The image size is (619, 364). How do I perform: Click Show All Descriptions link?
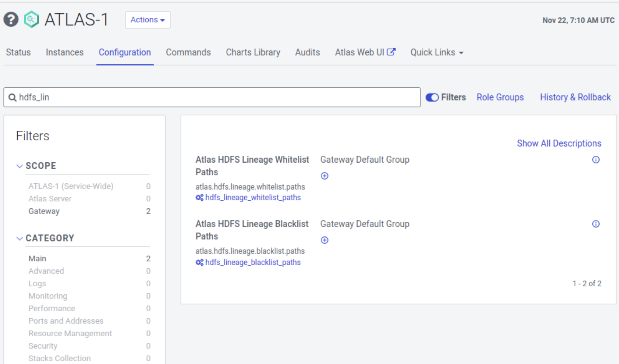(x=559, y=144)
